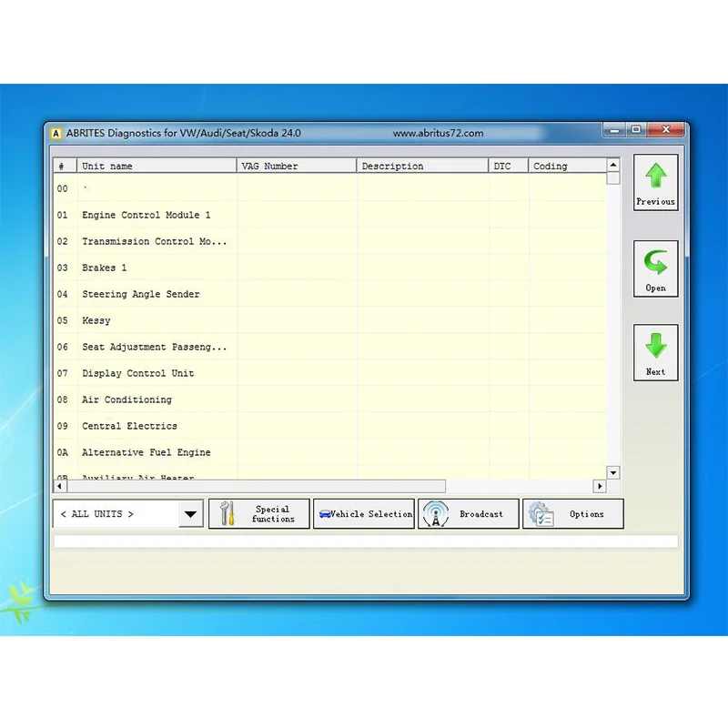Select the Seat Adjustment Passeng... row
728x728 pixels.
pyautogui.click(x=330, y=347)
